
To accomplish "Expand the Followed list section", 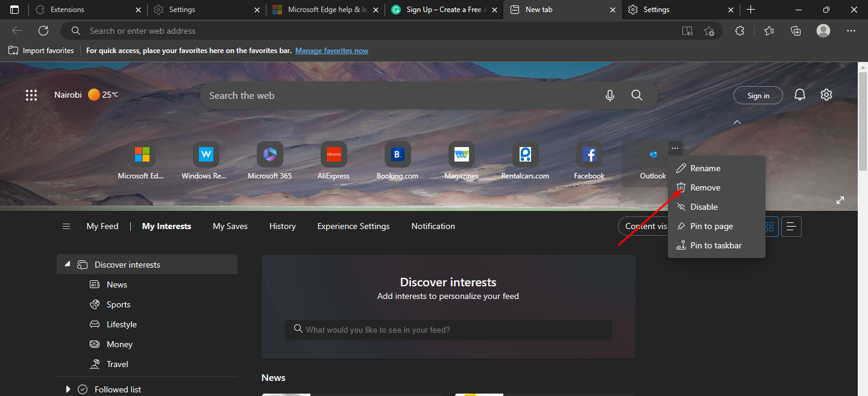I will (x=68, y=389).
